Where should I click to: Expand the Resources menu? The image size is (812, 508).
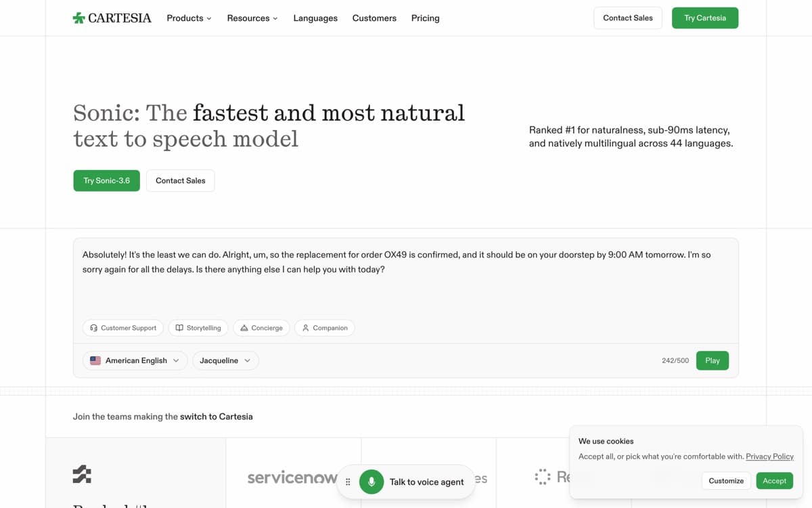click(x=252, y=18)
